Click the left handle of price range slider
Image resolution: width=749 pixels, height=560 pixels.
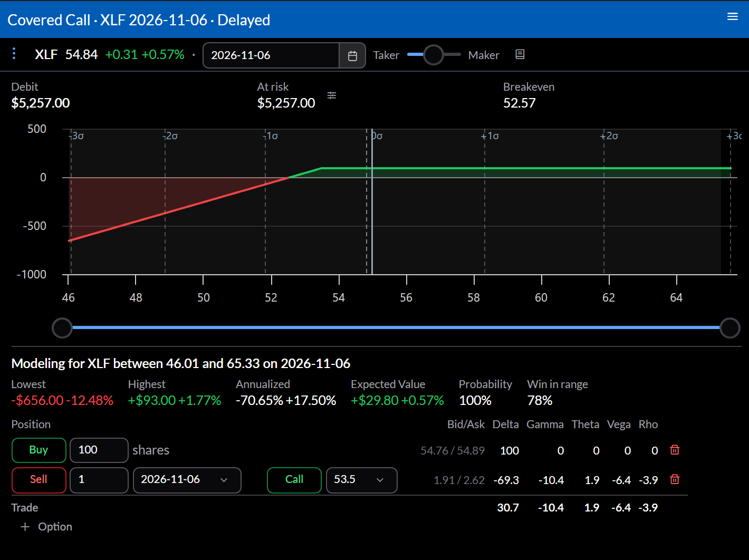(62, 328)
